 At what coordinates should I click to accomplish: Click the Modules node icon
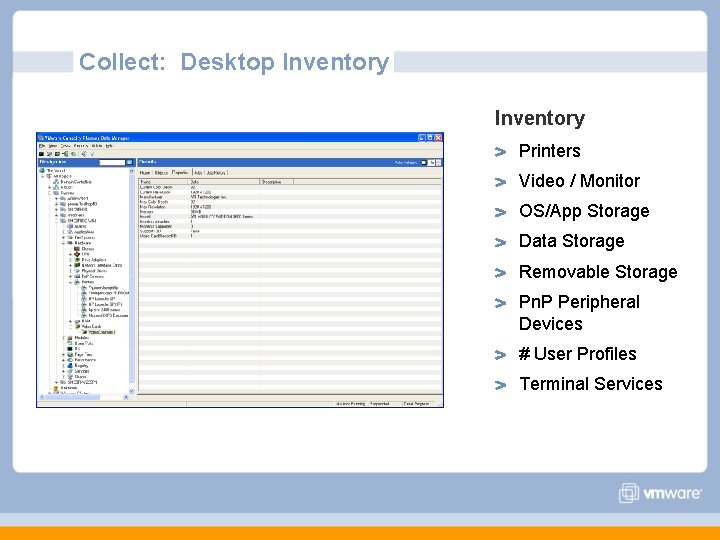pyautogui.click(x=70, y=338)
